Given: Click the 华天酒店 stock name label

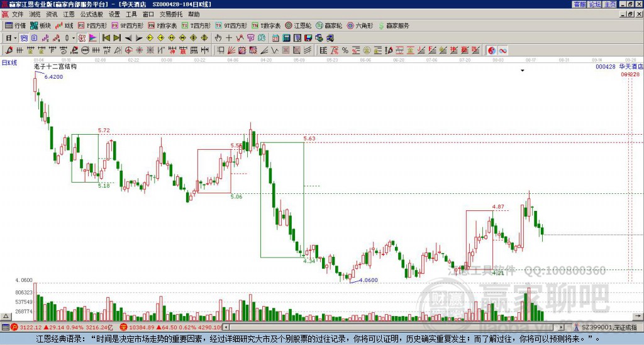Looking at the screenshot, I should pos(631,67).
